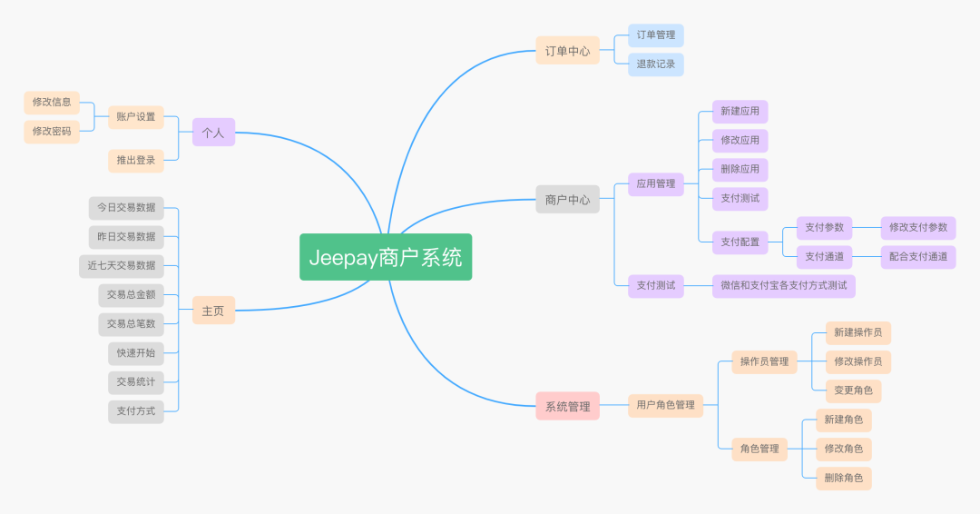The height and width of the screenshot is (514, 980).
Task: Click the 交易统计 node
Action: click(x=135, y=382)
